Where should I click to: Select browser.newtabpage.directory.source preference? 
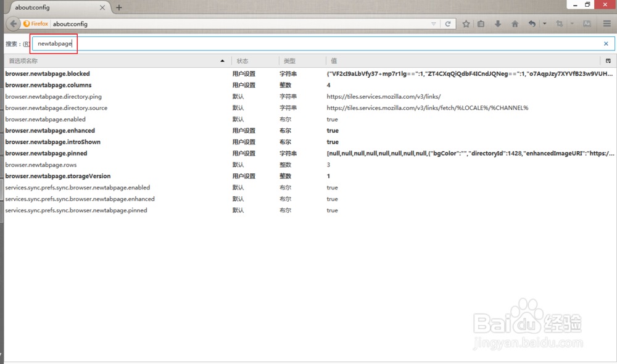[56, 108]
